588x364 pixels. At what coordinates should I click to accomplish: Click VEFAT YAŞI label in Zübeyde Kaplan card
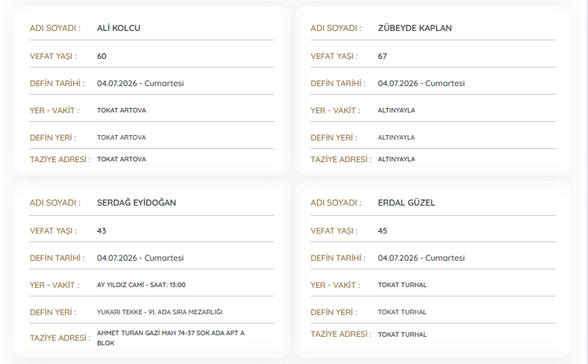(334, 56)
